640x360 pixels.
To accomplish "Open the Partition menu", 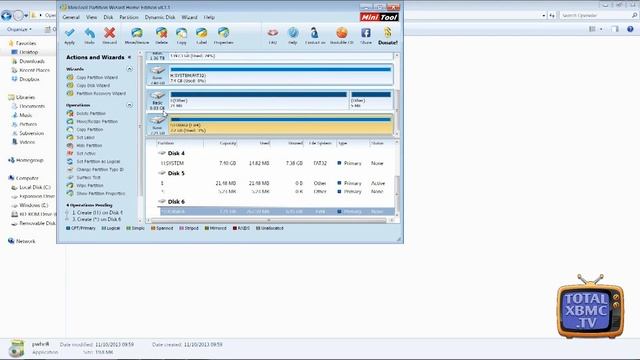I will [129, 18].
